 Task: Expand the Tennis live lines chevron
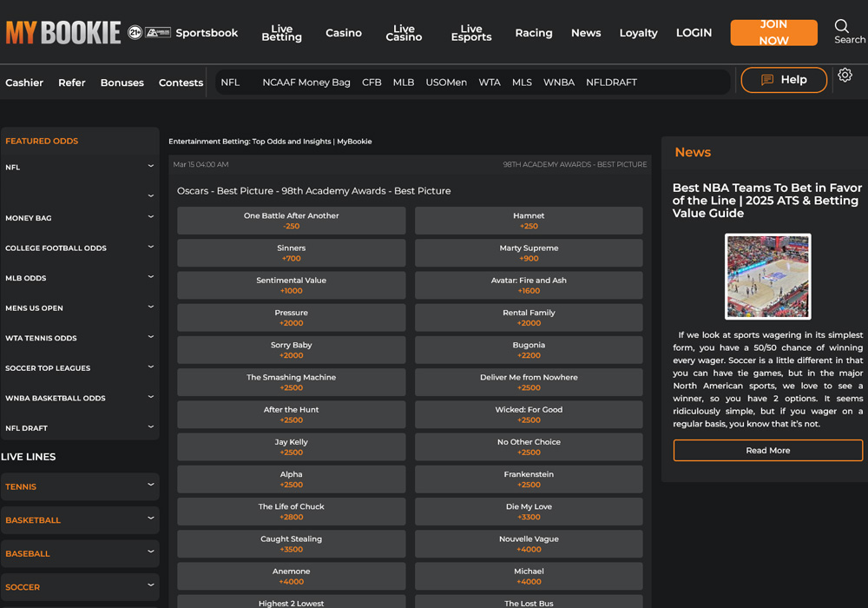coord(150,485)
